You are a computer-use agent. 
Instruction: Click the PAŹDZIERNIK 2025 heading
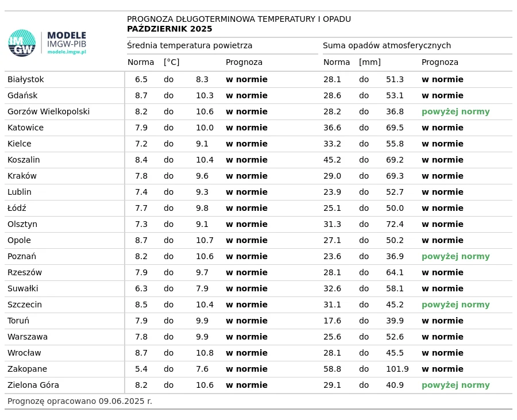[169, 29]
